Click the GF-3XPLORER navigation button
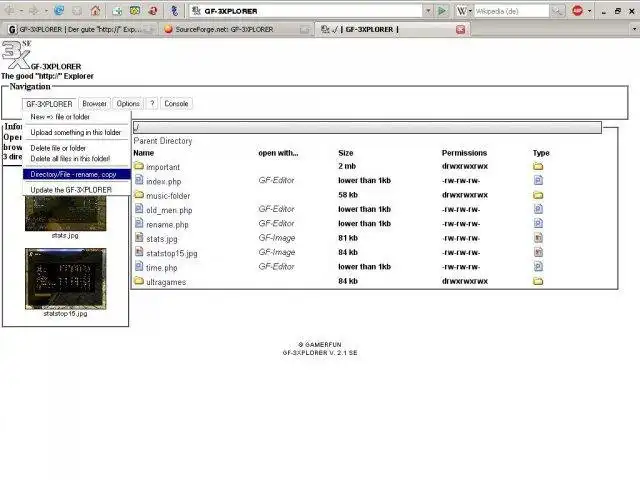The image size is (640, 480). 49,104
